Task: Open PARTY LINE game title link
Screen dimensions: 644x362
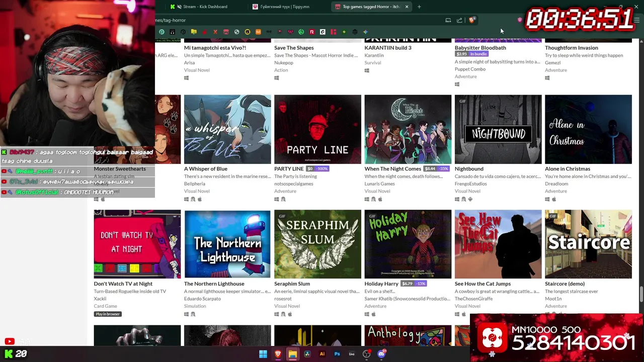Action: [x=289, y=169]
